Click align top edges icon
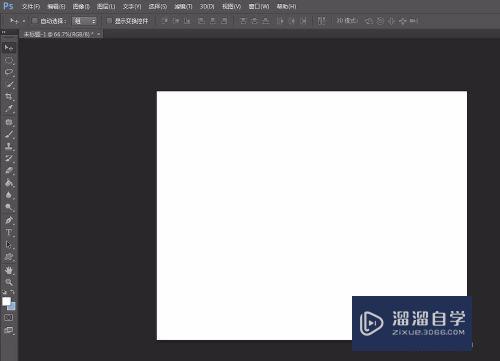The width and height of the screenshot is (500, 361). coord(164,21)
